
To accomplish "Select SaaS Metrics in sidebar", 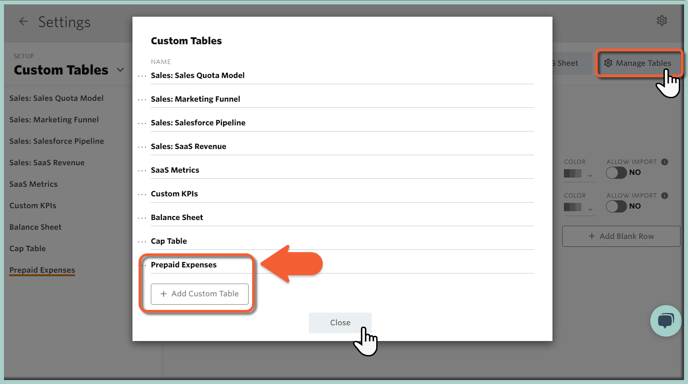I will 33,184.
